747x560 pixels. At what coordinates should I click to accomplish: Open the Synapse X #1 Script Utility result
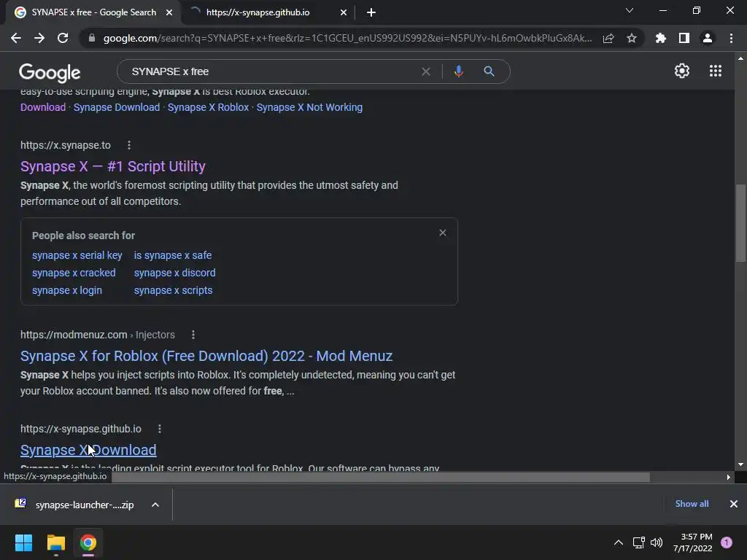[x=113, y=166]
